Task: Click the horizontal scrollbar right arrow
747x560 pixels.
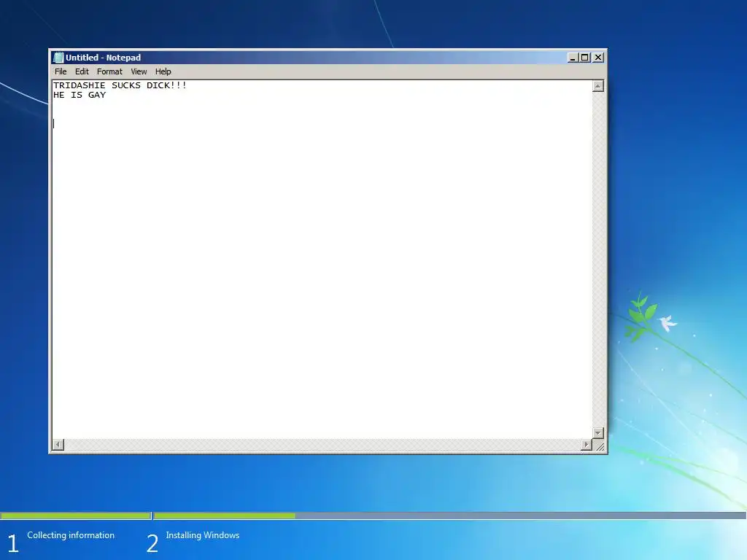Action: (x=587, y=445)
